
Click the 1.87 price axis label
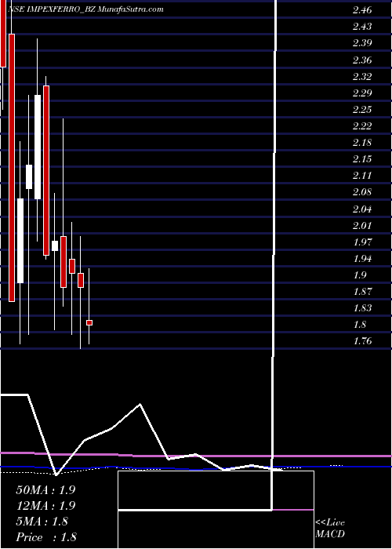point(362,291)
